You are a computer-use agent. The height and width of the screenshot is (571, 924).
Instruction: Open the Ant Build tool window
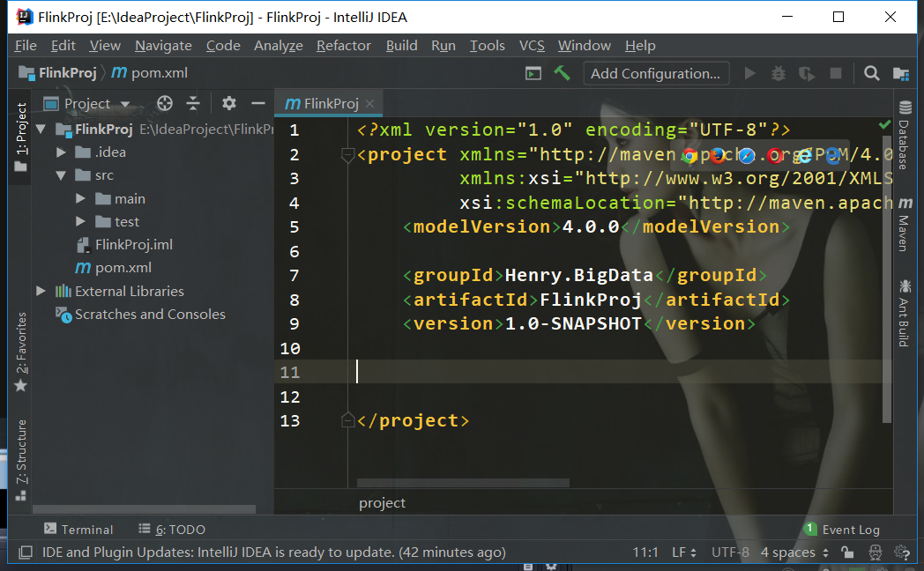pos(905,313)
